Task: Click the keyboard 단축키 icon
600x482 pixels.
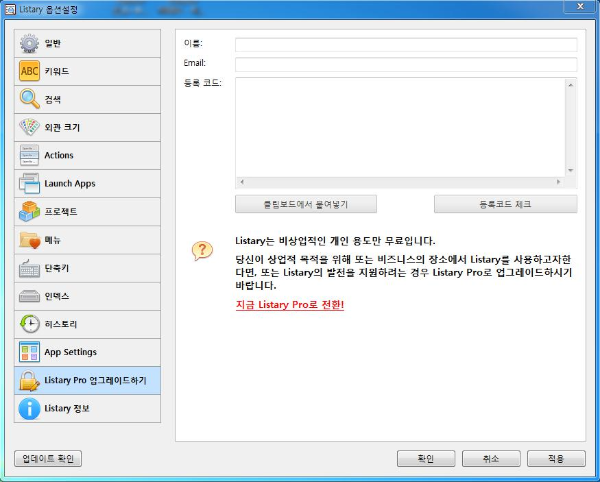Action: (x=29, y=268)
